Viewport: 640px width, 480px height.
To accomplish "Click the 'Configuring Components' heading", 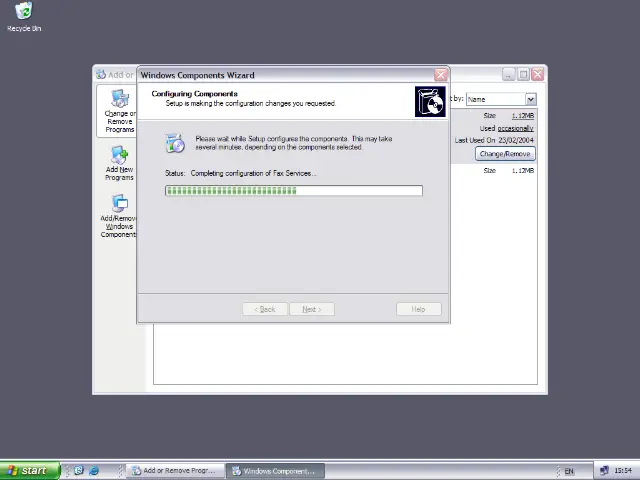I will 194,93.
